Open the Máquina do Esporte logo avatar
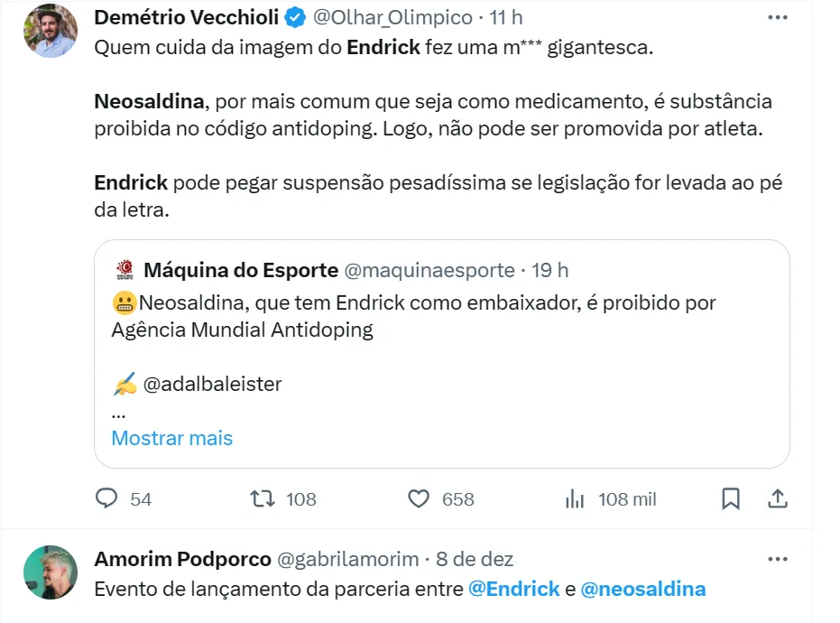The height and width of the screenshot is (623, 840). [x=125, y=270]
